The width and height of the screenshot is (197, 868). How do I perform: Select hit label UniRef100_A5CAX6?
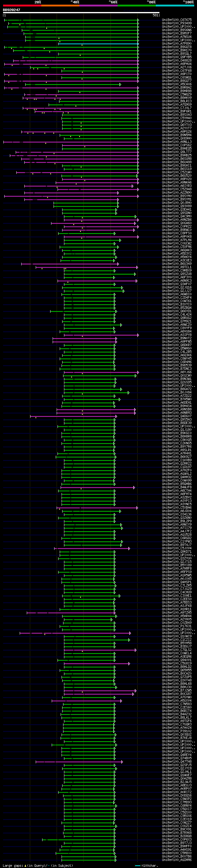(177, 84)
